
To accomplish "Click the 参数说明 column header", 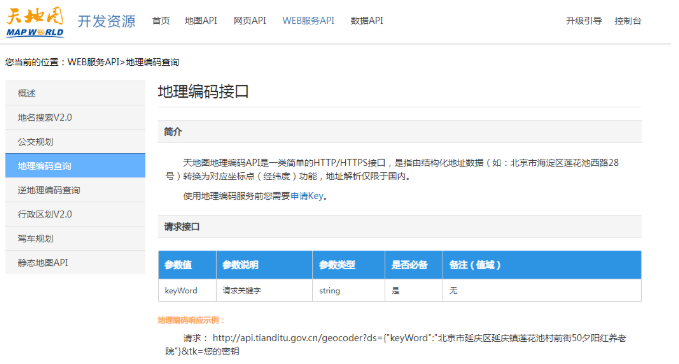I will point(264,265).
